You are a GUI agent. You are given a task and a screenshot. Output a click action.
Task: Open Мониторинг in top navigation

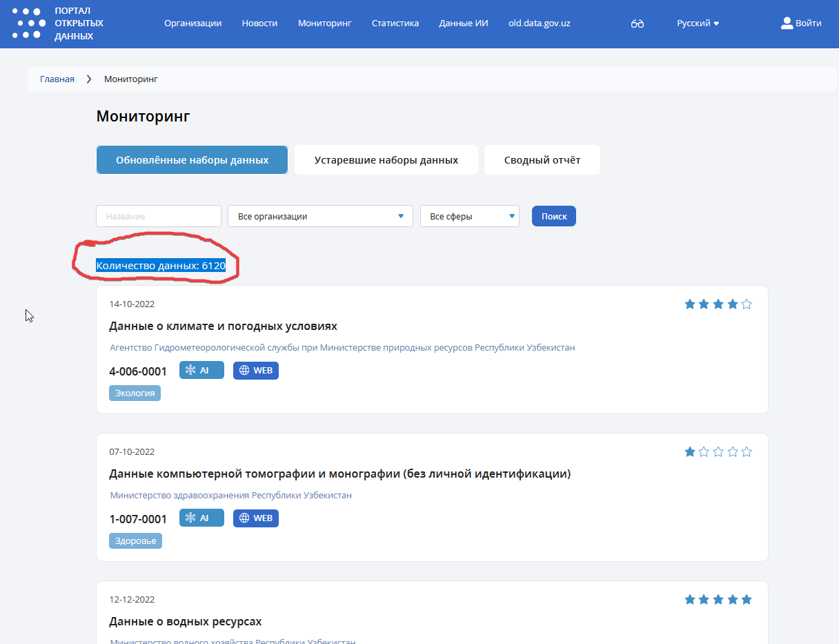point(325,23)
